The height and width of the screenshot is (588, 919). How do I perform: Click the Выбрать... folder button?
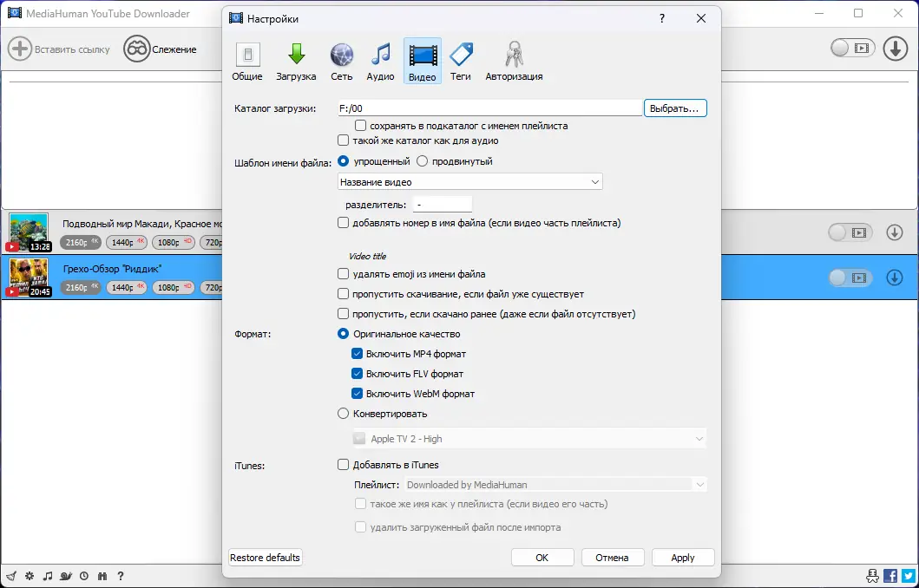[x=675, y=108]
